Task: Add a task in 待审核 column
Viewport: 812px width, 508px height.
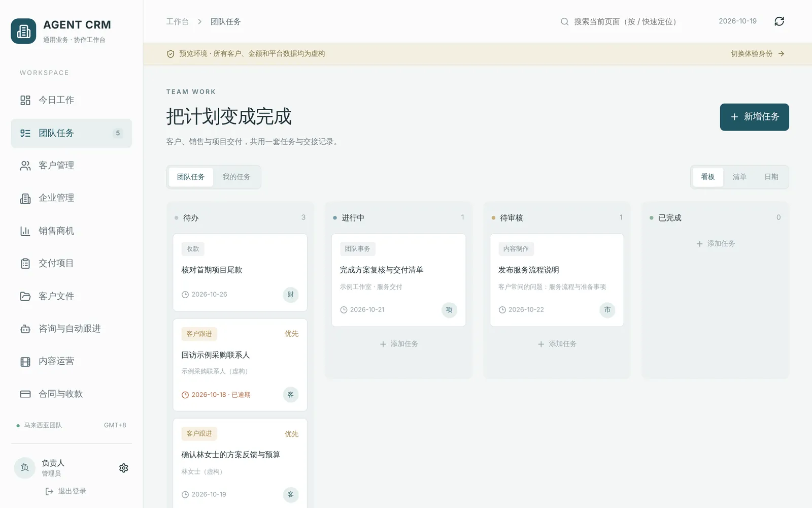Action: tap(557, 344)
